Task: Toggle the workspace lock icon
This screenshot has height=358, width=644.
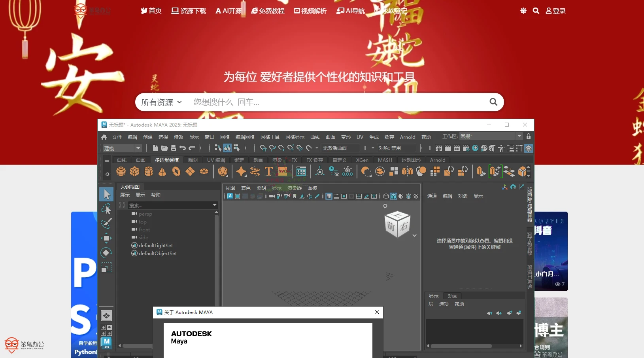Action: click(x=529, y=136)
